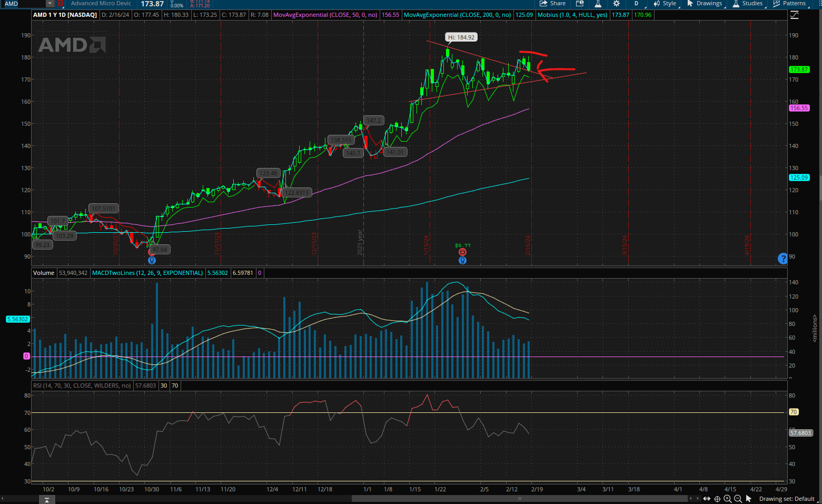Click the MACDTwoLines (12, 26, 9, EXPONENTIAL) label
The image size is (822, 504).
147,273
